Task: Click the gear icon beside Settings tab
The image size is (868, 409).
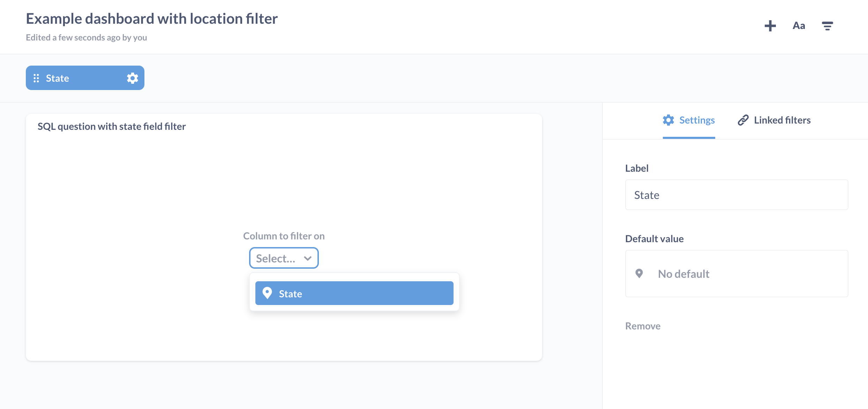Action: pyautogui.click(x=668, y=120)
